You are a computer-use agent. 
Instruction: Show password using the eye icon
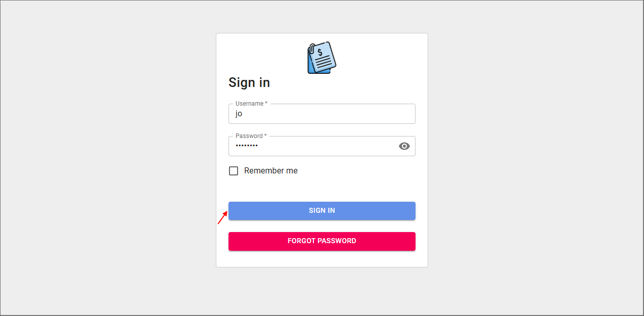tap(404, 146)
